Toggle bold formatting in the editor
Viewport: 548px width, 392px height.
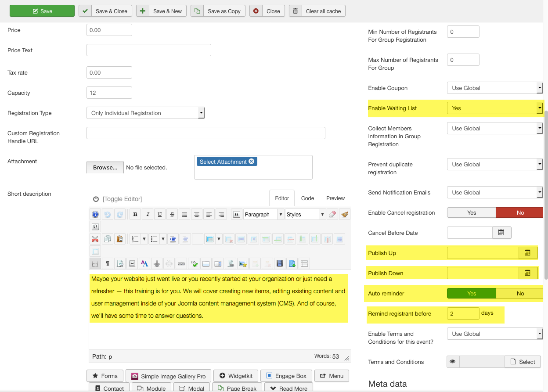point(136,215)
